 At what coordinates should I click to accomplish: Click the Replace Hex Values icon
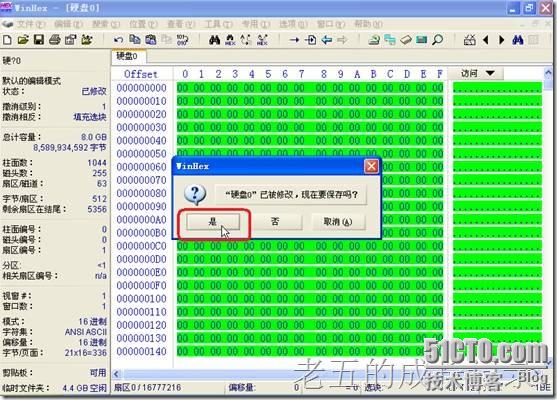[262, 39]
